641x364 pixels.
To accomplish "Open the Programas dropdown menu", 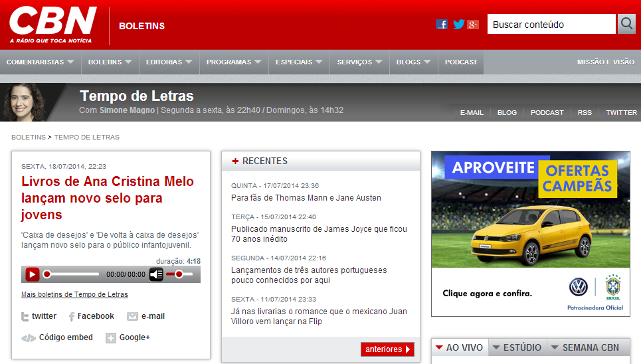I will [234, 62].
